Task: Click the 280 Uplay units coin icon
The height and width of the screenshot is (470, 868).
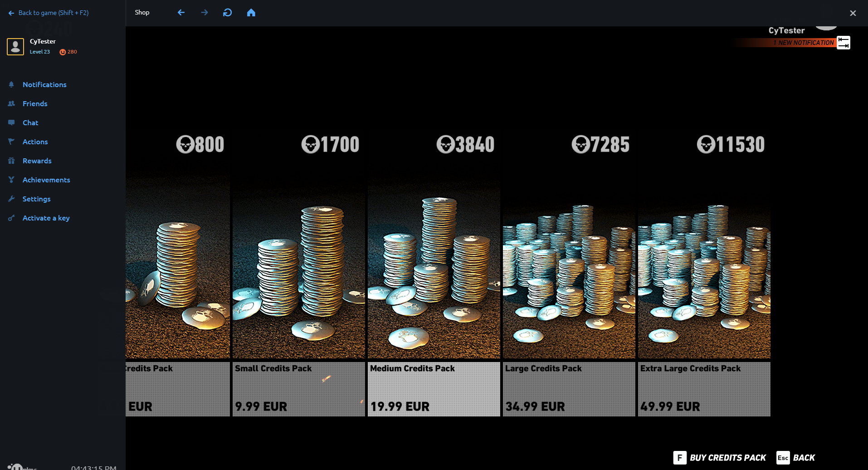Action: tap(63, 52)
